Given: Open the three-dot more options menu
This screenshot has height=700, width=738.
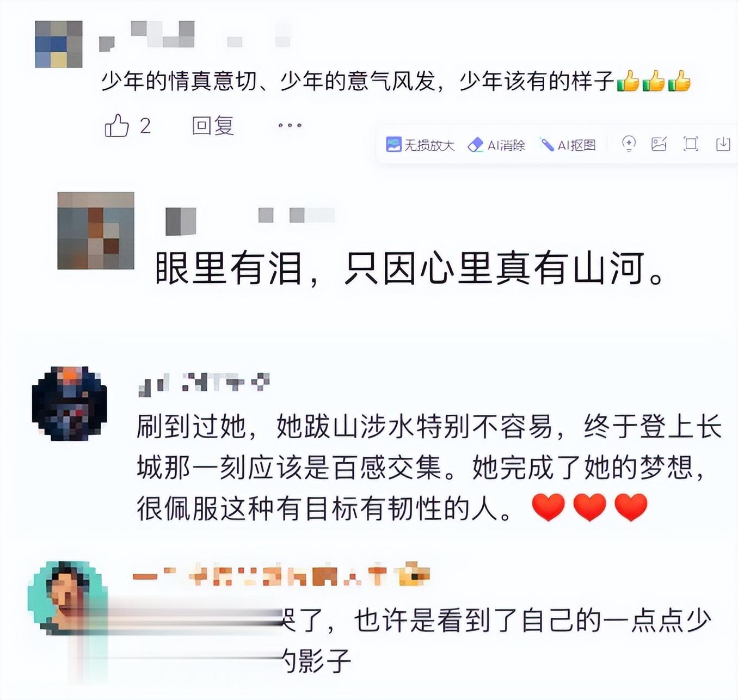Looking at the screenshot, I should coord(290,126).
